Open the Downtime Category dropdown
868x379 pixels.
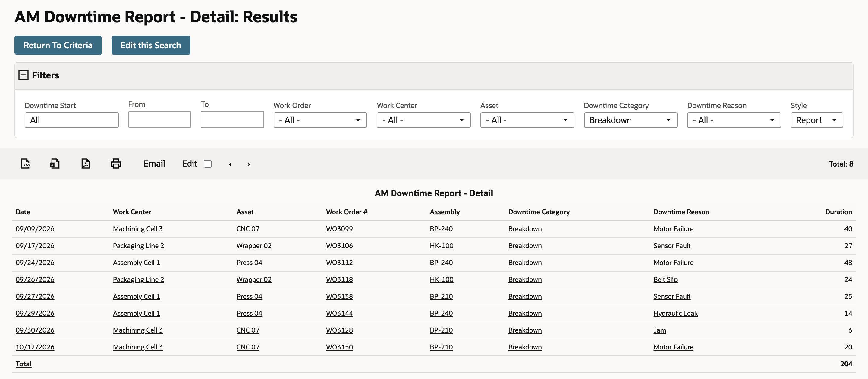(631, 120)
